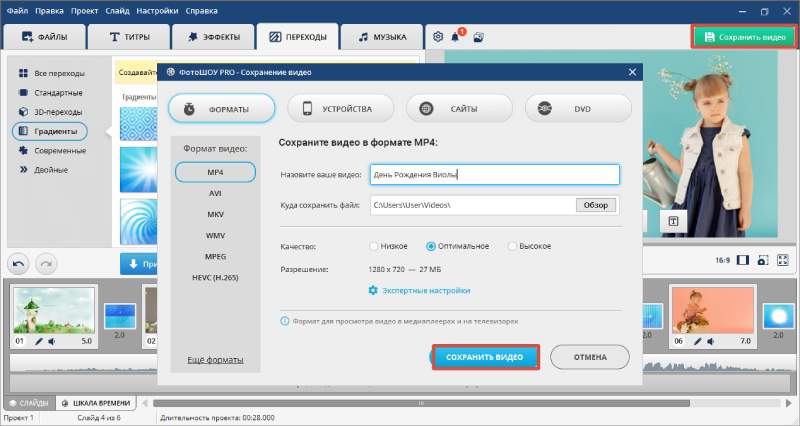Choose MPEG video format
Screen dimensions: 800x426
[215, 257]
